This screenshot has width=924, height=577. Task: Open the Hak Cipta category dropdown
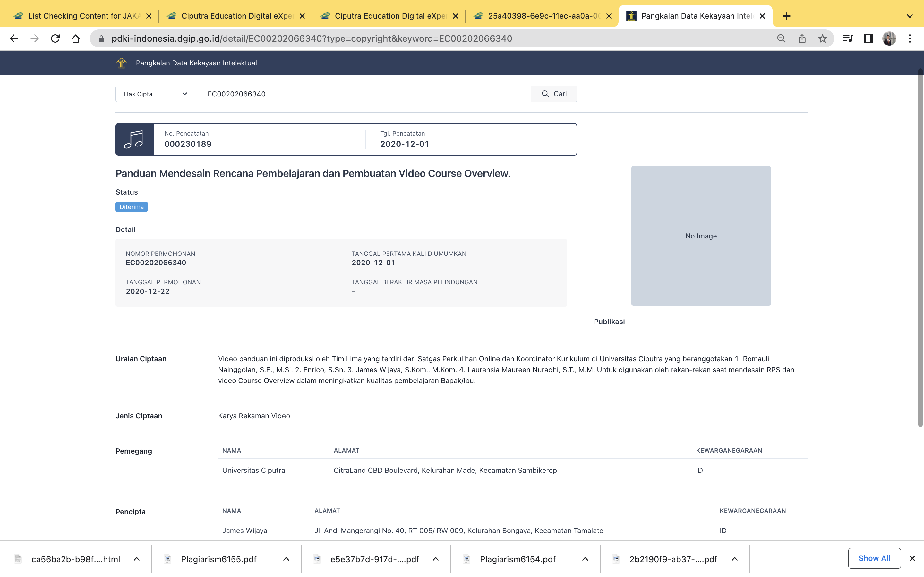click(156, 94)
